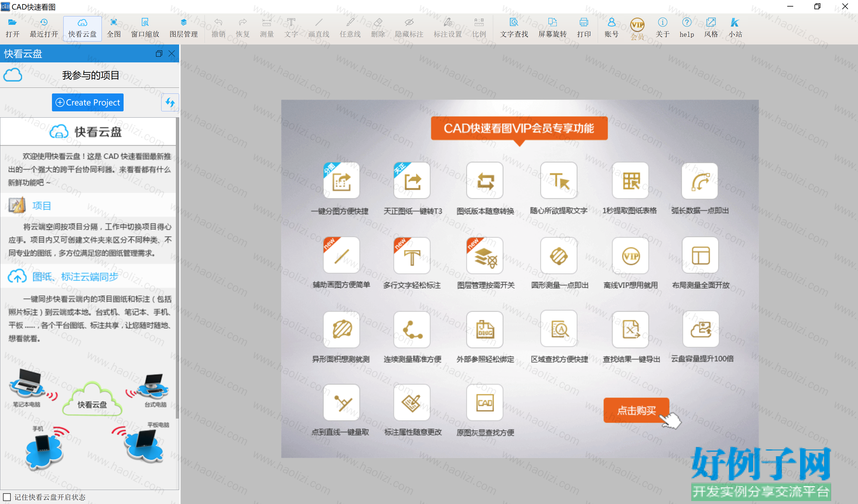The height and width of the screenshot is (504, 858).
Task: Click the 图纸、标注云端同步 heading
Action: click(75, 276)
